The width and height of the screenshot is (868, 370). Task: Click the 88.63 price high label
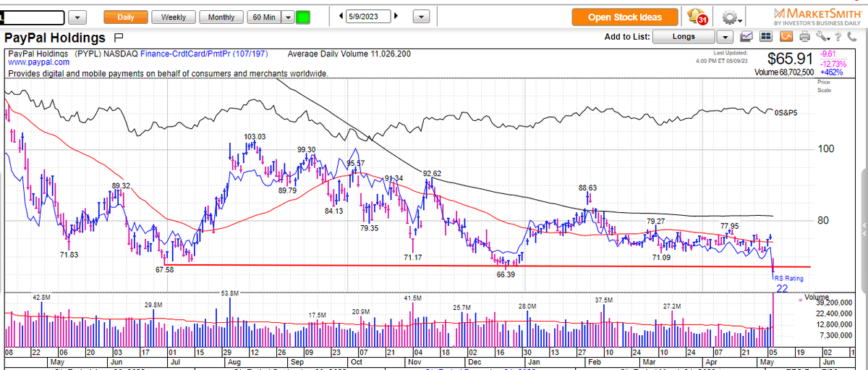tap(587, 188)
